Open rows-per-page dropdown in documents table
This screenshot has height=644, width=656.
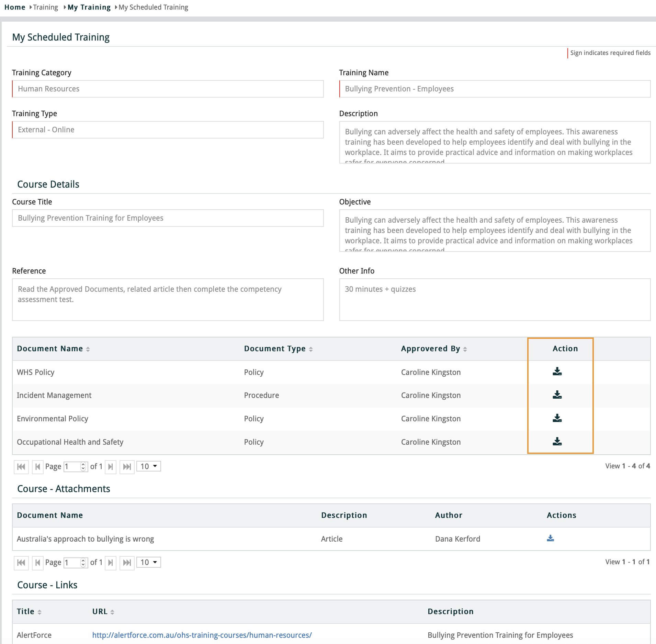pyautogui.click(x=148, y=466)
